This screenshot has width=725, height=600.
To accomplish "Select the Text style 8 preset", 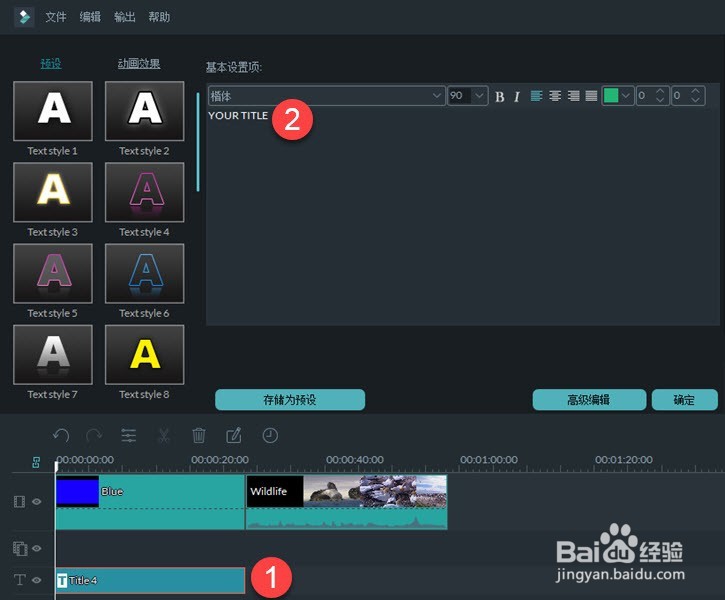I will coord(144,355).
